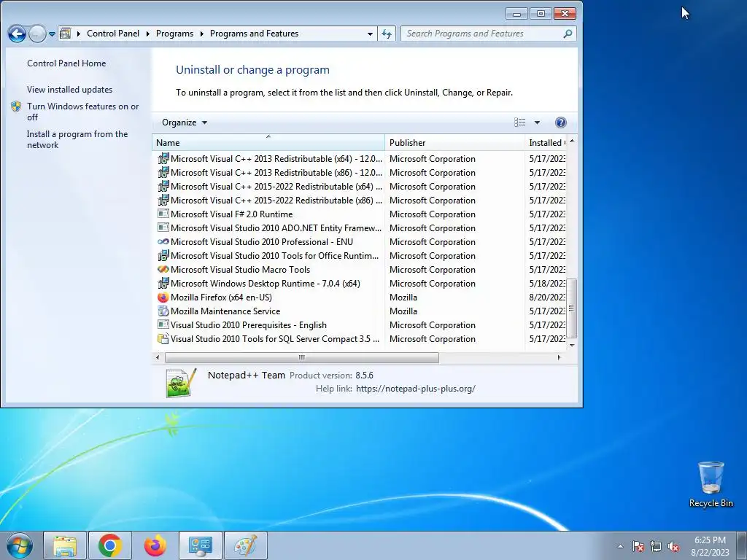Image resolution: width=747 pixels, height=560 pixels.
Task: Click the Back navigation arrow button
Action: coord(18,34)
